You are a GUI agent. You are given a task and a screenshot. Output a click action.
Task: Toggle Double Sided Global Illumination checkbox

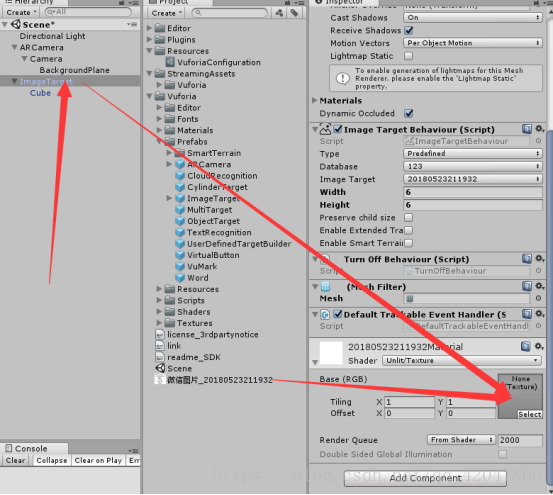point(503,454)
